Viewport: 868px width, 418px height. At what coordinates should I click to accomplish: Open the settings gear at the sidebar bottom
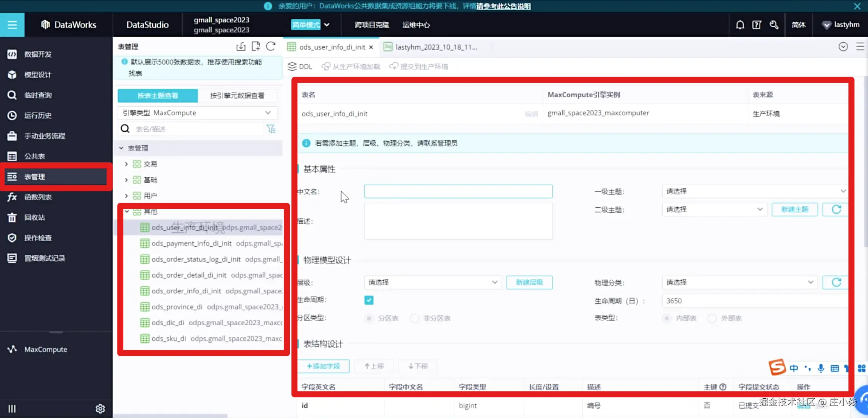point(100,409)
